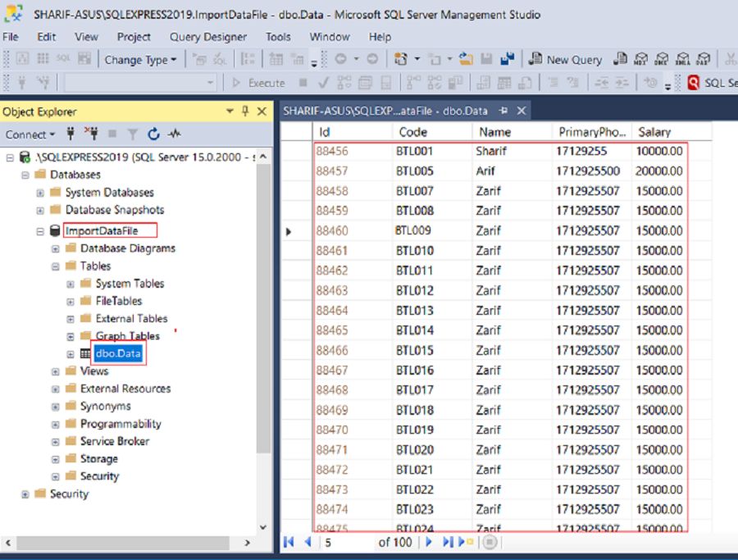Expand the Views folder
738x560 pixels.
pyautogui.click(x=56, y=371)
